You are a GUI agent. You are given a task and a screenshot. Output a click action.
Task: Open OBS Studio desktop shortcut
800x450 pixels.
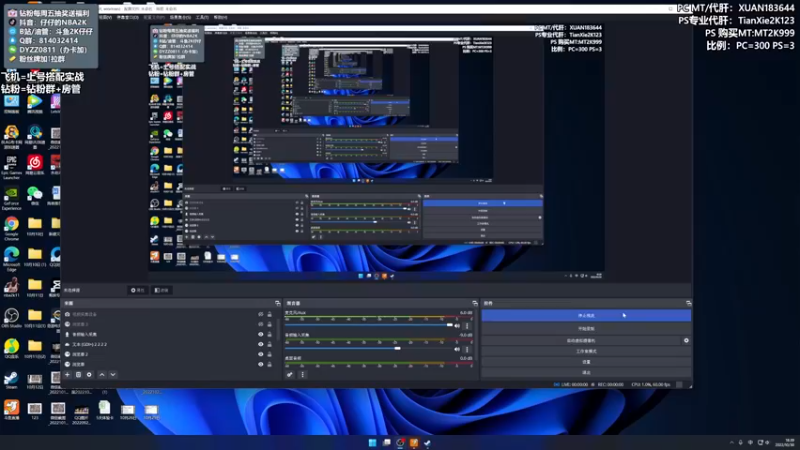pyautogui.click(x=11, y=318)
